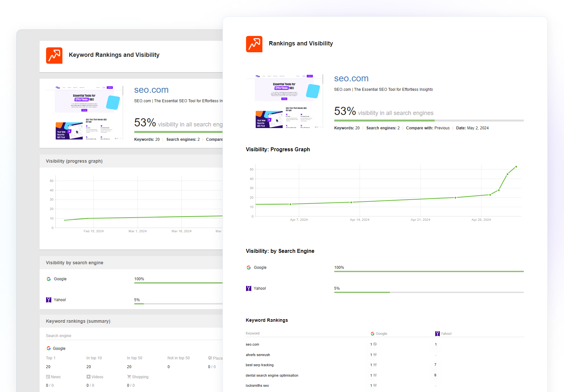Click Search engines: 2 in front report
564x392 pixels.
click(x=383, y=128)
